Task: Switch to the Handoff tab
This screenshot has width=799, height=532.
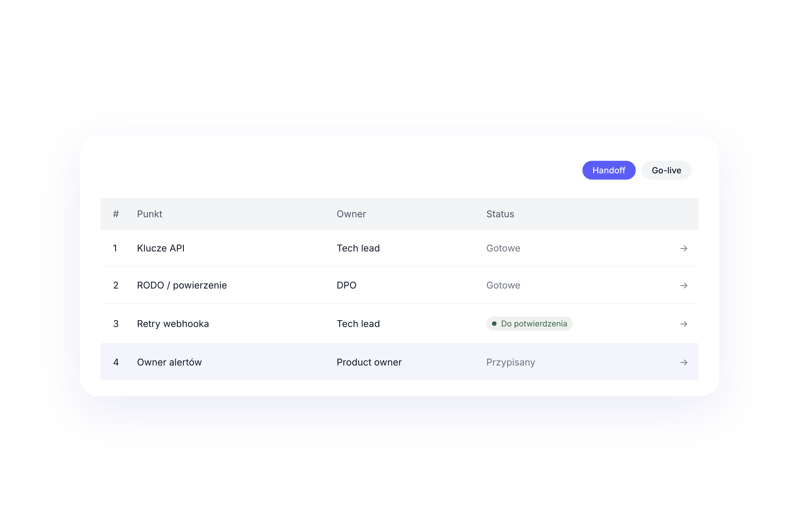Action: pyautogui.click(x=608, y=170)
